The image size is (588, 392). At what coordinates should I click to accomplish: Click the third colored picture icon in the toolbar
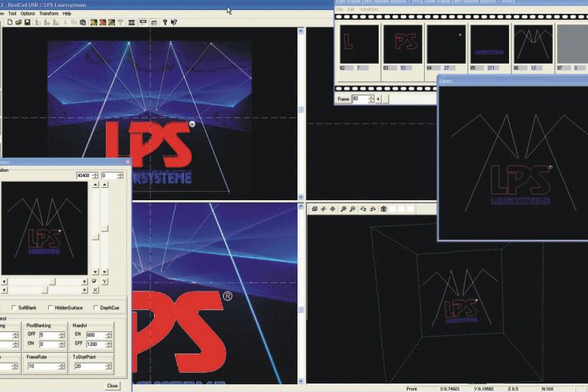tap(111, 22)
